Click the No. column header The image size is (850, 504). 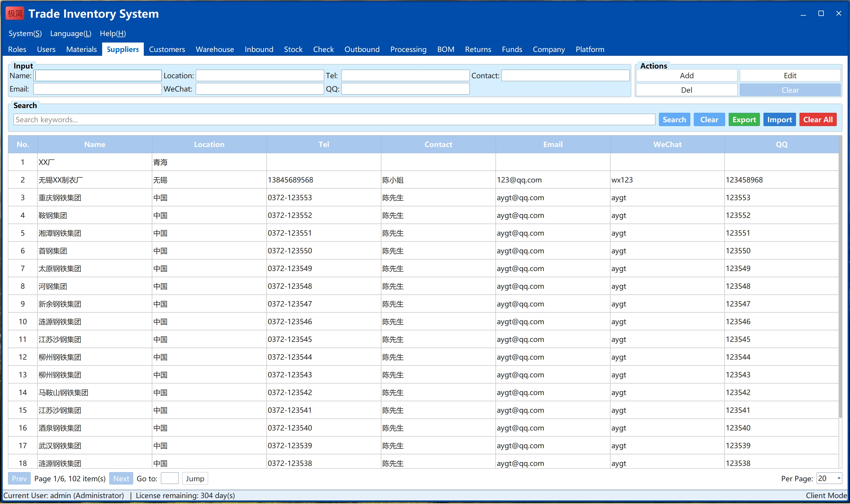[x=23, y=144]
